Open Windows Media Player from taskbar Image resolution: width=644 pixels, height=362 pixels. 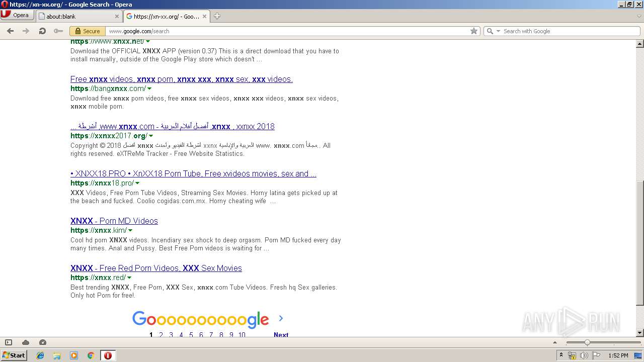74,355
